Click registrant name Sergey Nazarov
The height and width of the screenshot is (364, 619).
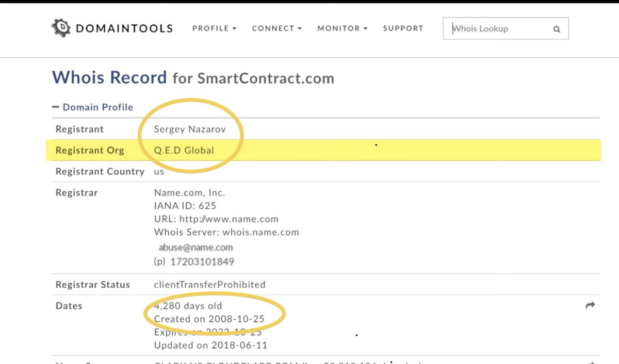click(x=190, y=129)
